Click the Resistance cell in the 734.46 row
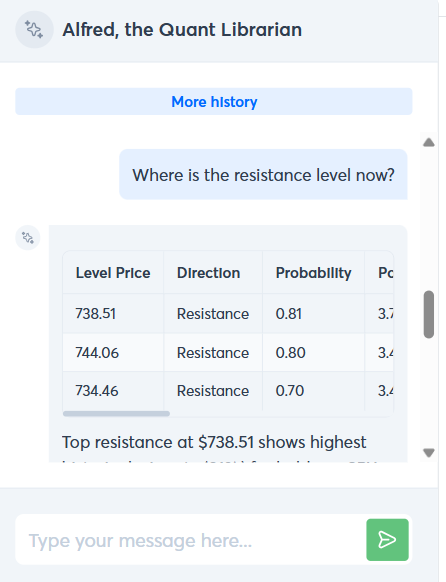The width and height of the screenshot is (446, 582). coord(213,391)
